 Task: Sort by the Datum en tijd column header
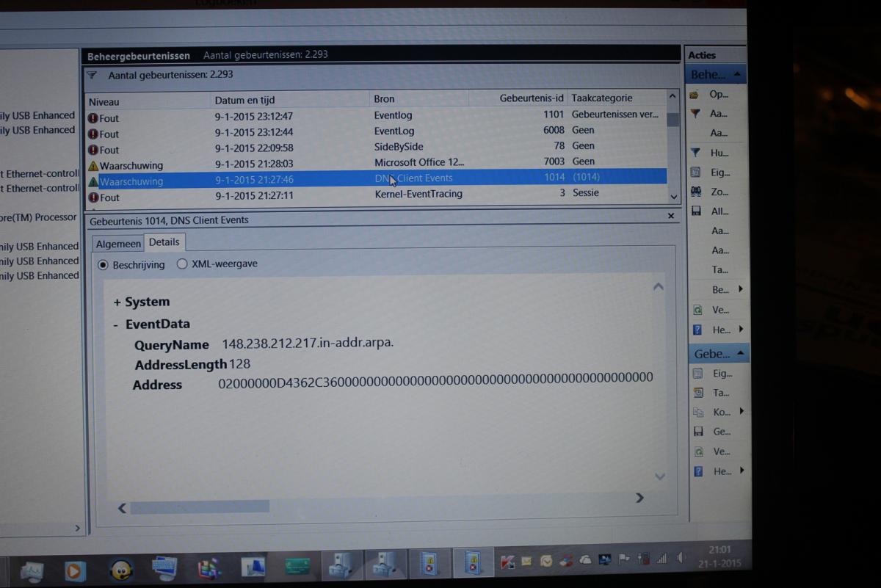[x=290, y=100]
